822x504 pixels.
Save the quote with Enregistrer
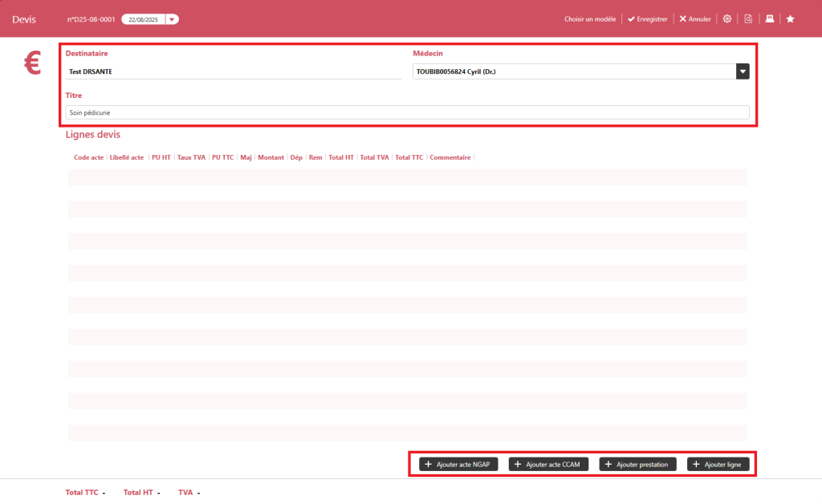648,18
